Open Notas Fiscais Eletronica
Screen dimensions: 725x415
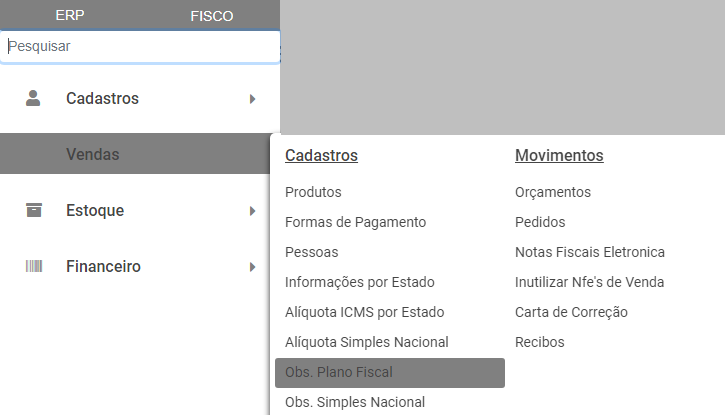point(589,252)
